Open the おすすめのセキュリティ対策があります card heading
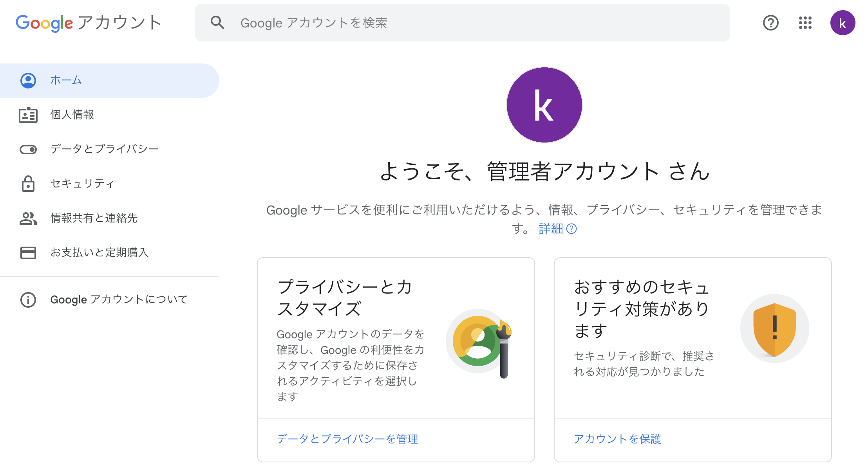868x469 pixels. 642,309
